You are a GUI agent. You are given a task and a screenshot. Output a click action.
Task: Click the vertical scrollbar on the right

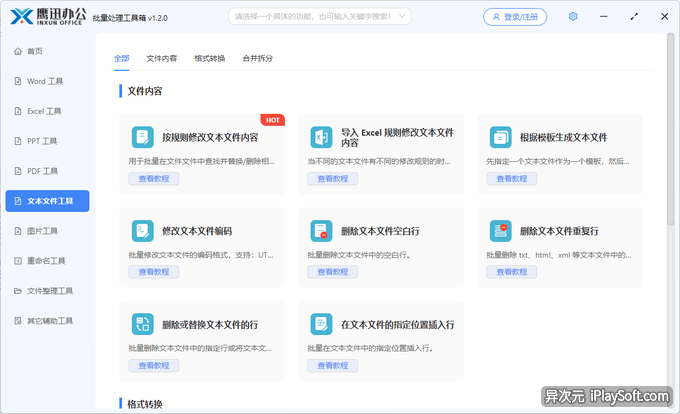[670, 130]
